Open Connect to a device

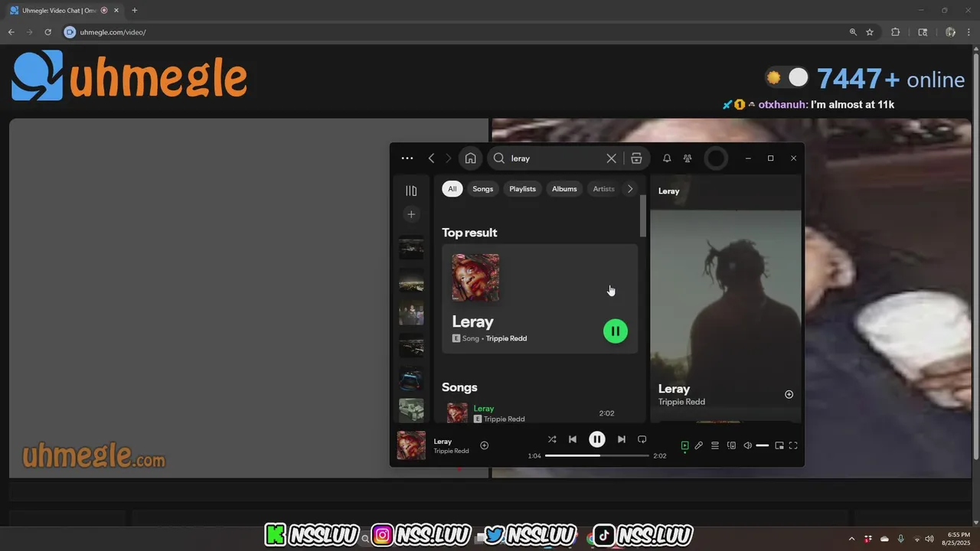[731, 445]
